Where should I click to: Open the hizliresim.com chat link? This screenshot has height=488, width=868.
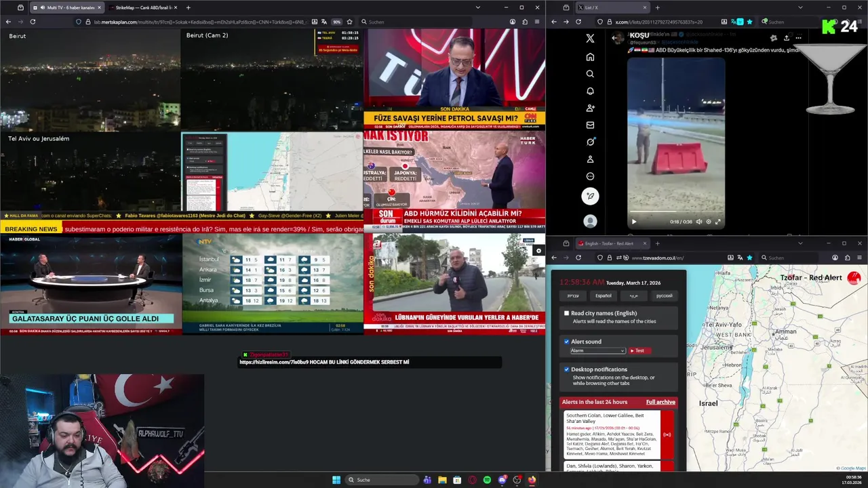click(274, 362)
